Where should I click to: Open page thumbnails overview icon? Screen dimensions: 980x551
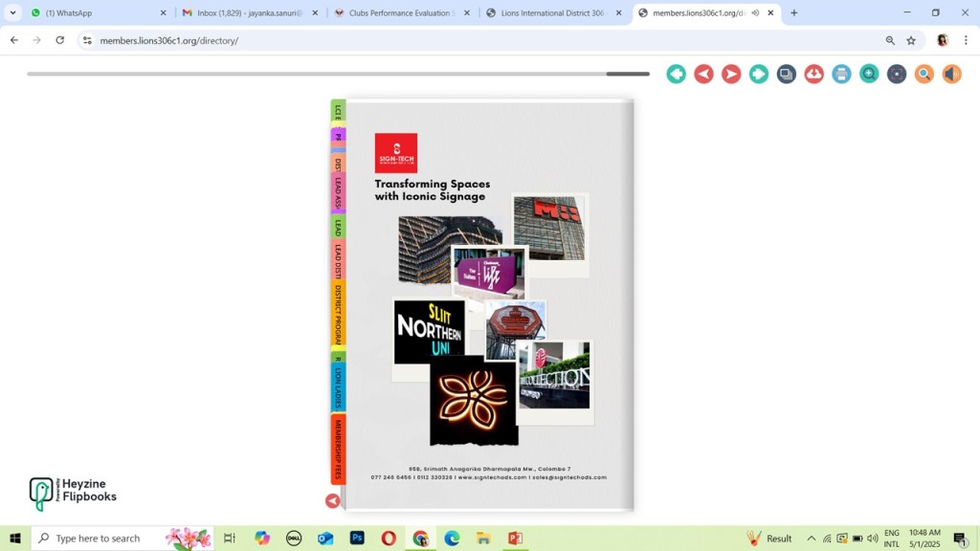[x=787, y=74]
